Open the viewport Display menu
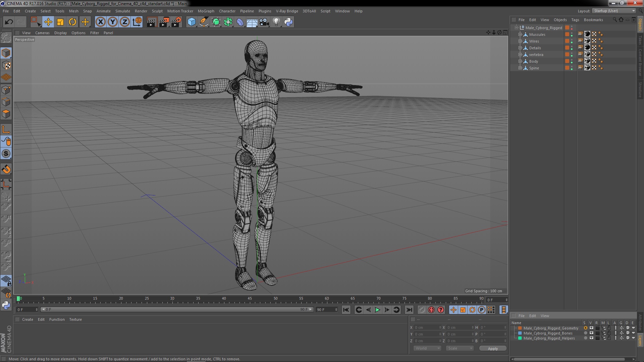The height and width of the screenshot is (362, 644). [x=60, y=33]
